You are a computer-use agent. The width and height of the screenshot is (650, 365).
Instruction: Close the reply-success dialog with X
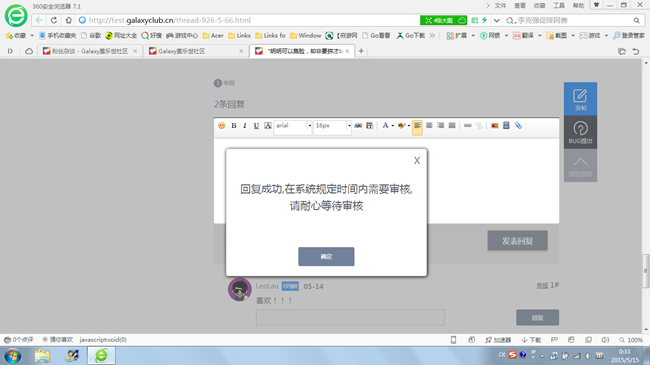[417, 161]
